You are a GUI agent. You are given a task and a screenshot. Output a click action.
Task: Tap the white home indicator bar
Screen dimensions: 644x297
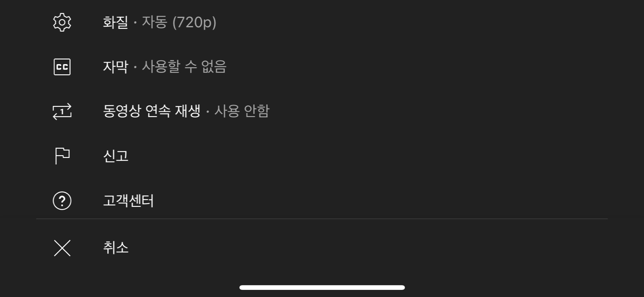tap(322, 287)
